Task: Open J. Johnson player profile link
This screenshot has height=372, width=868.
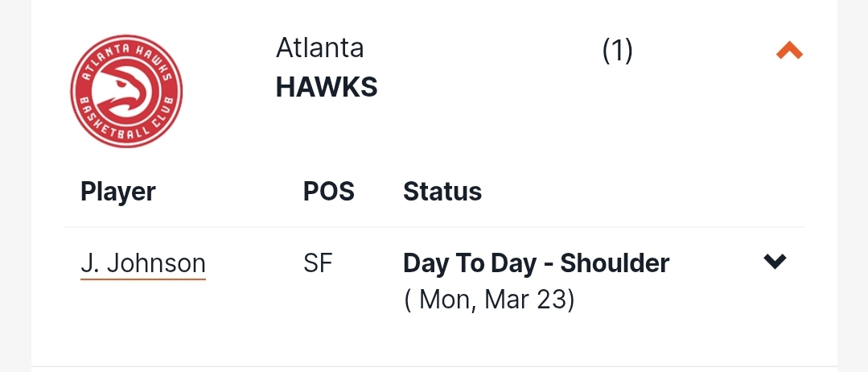Action: (143, 263)
